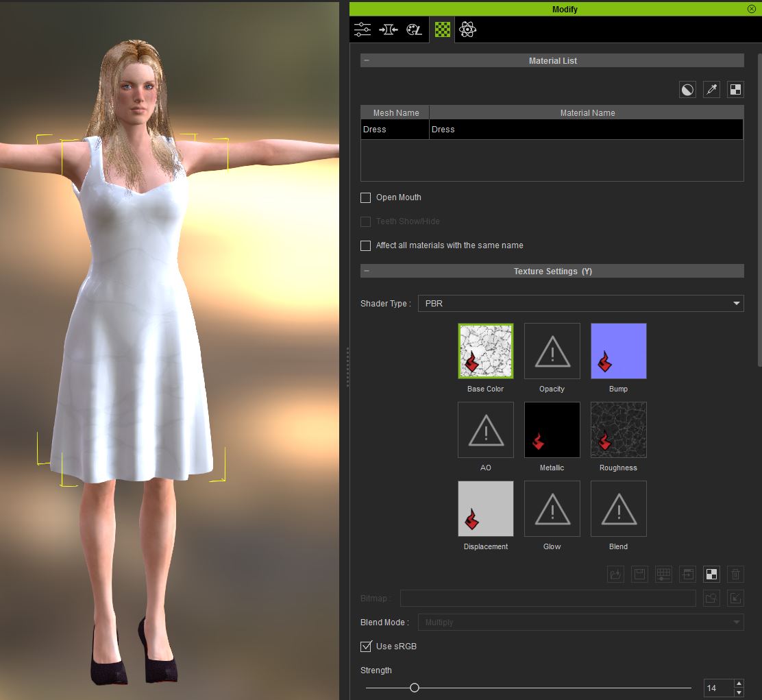Screen dimensions: 762x700
Task: Click the Strength slider handle
Action: tap(415, 688)
